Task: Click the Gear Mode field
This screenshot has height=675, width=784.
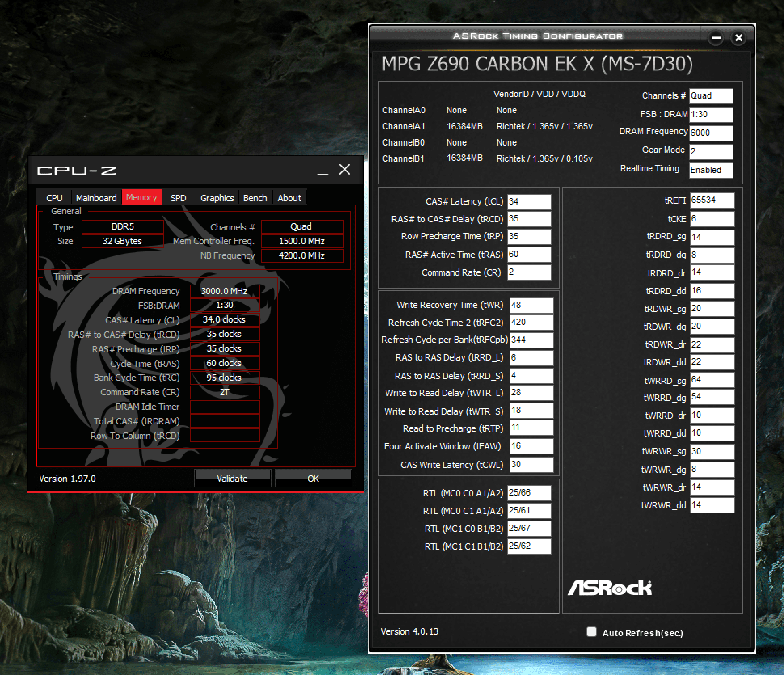Action: (x=711, y=152)
